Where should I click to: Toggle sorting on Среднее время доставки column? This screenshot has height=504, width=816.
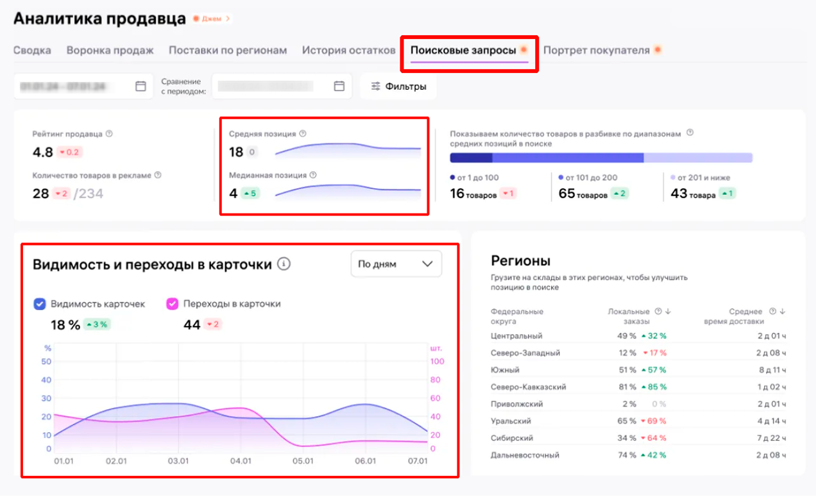pos(781,312)
